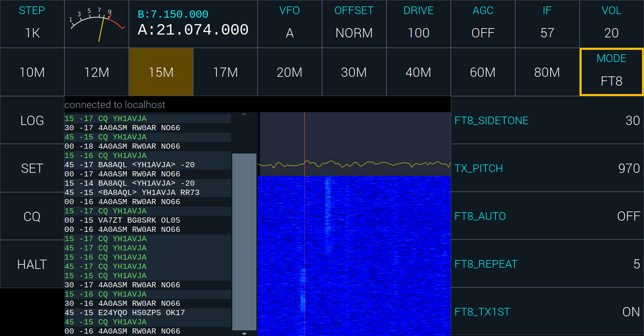Toggle the AGC control
Viewport: 644px width, 336px height.
483,24
